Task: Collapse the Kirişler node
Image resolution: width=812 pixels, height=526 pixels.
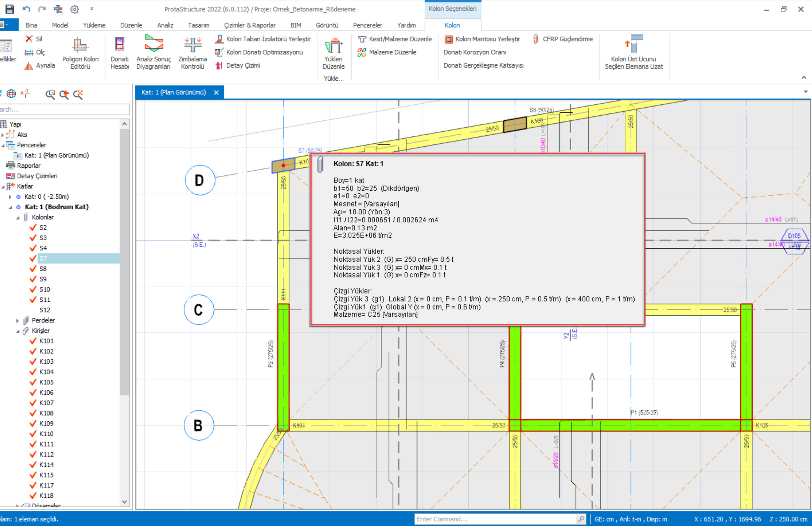Action: [18, 331]
